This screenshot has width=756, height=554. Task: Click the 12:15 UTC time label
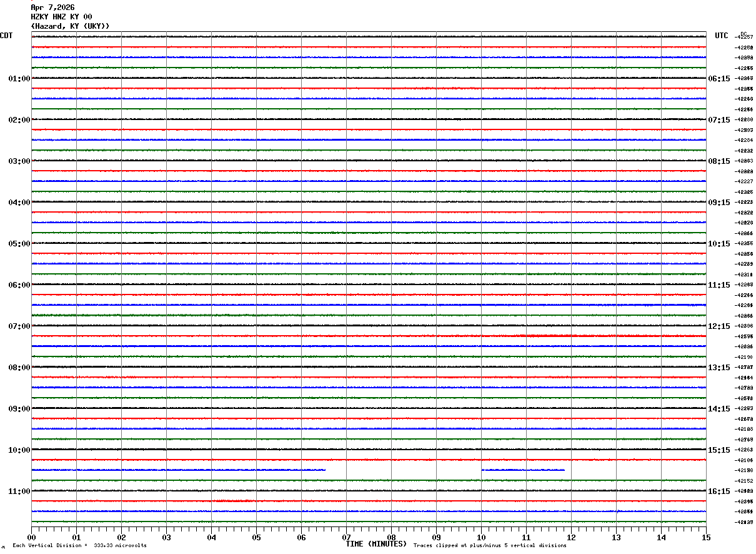[719, 326]
